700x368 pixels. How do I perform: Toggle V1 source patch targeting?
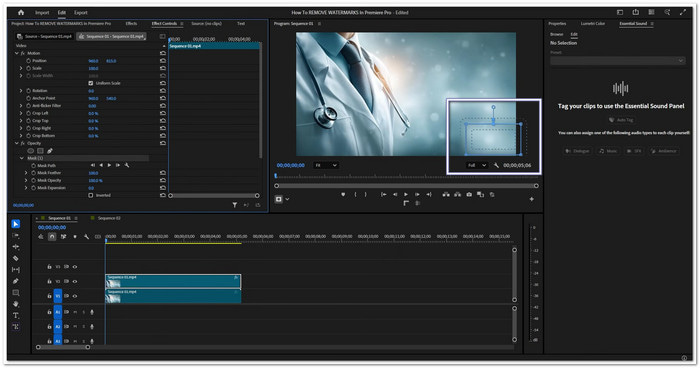(x=58, y=296)
